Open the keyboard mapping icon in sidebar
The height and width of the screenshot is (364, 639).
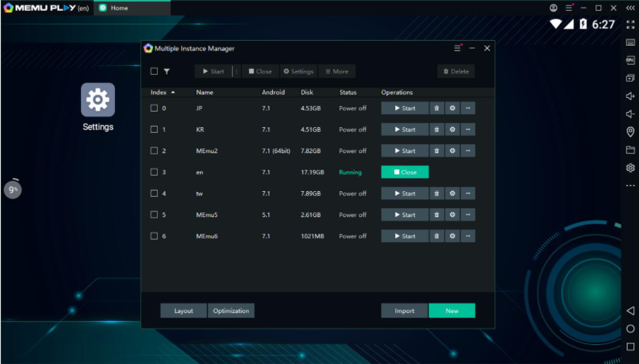(630, 42)
